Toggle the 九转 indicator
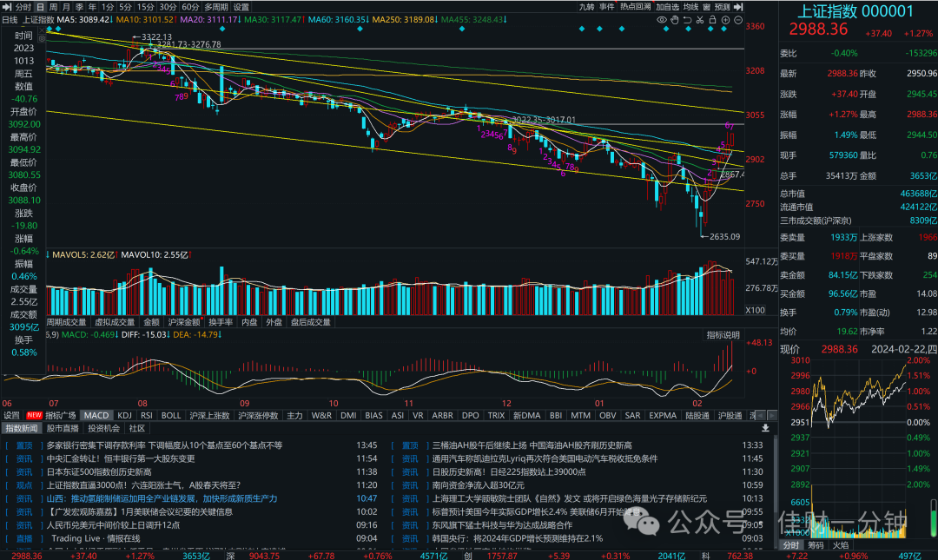 pyautogui.click(x=586, y=7)
